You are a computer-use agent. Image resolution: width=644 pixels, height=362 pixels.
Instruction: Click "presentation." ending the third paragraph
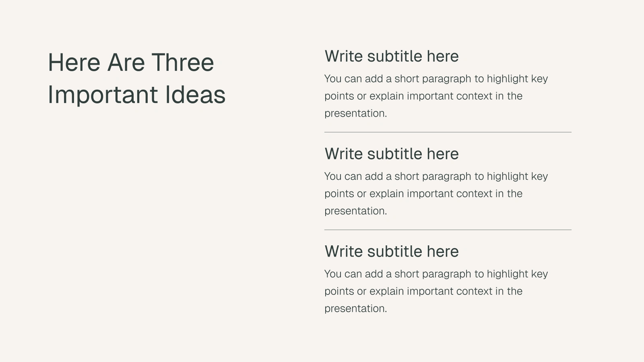355,309
